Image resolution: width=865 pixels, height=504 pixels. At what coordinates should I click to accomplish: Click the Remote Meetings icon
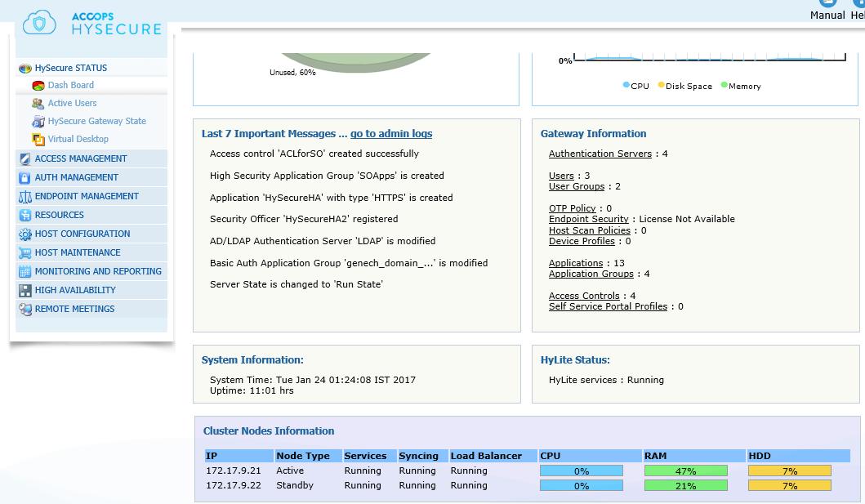pyautogui.click(x=25, y=310)
